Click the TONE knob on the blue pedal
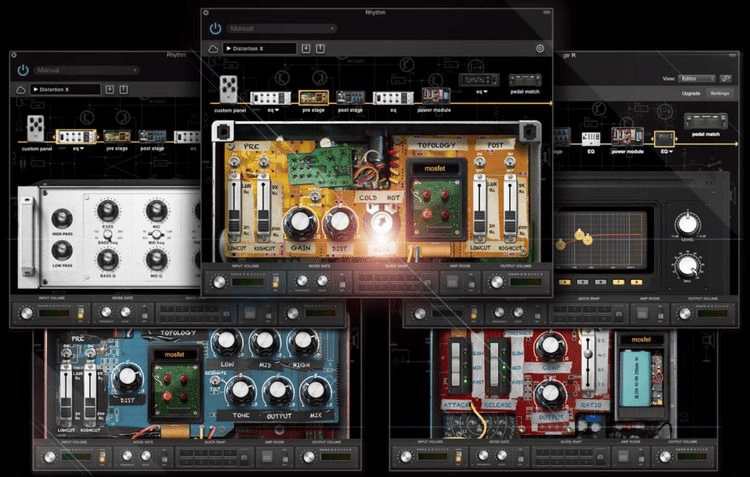The height and width of the screenshot is (477, 750). click(x=241, y=390)
